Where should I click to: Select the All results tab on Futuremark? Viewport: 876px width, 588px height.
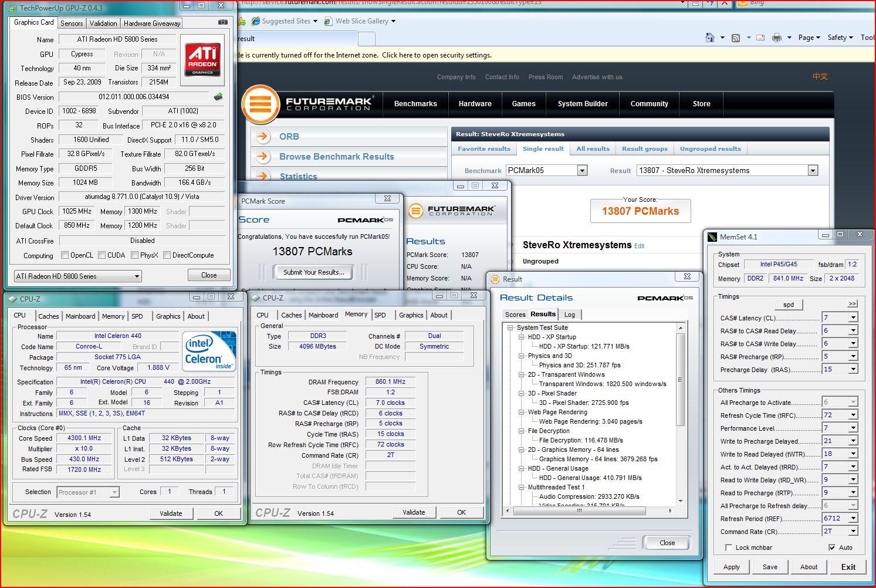pos(593,149)
